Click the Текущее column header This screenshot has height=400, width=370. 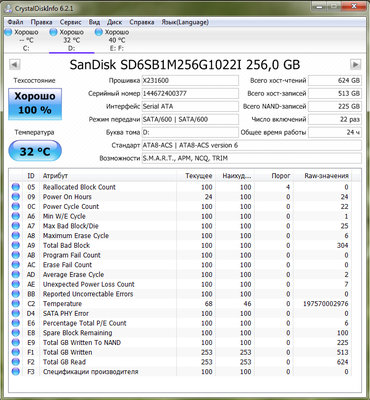[x=196, y=176]
